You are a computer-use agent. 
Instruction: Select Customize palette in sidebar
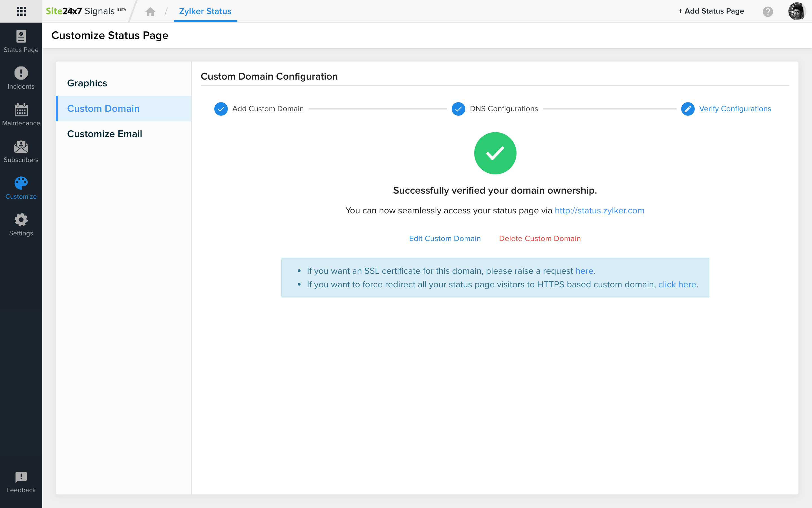tap(21, 188)
